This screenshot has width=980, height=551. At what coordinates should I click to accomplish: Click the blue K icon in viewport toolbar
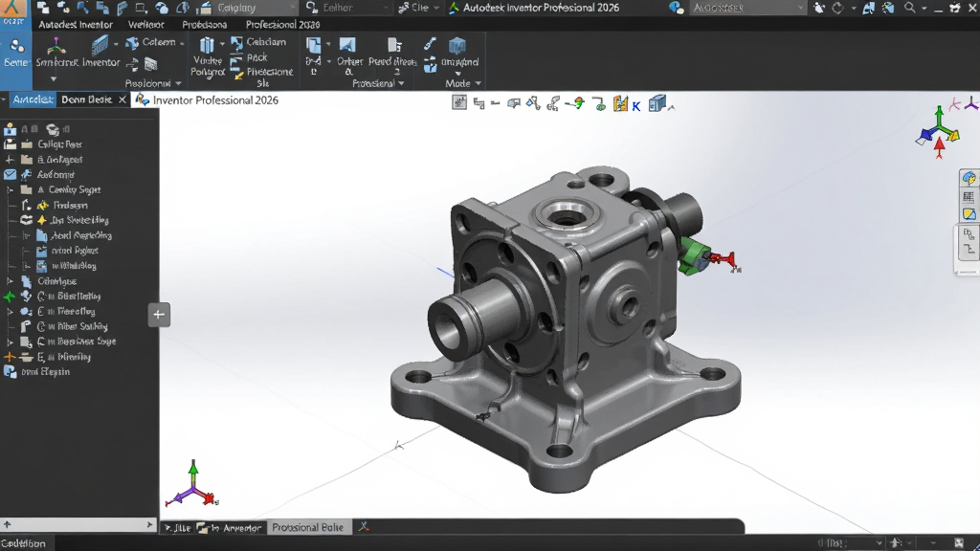[636, 106]
